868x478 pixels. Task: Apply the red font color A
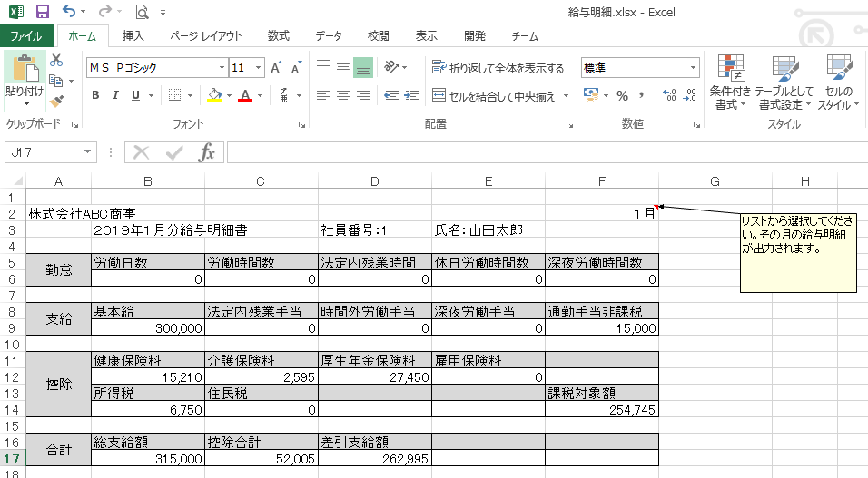[x=245, y=95]
